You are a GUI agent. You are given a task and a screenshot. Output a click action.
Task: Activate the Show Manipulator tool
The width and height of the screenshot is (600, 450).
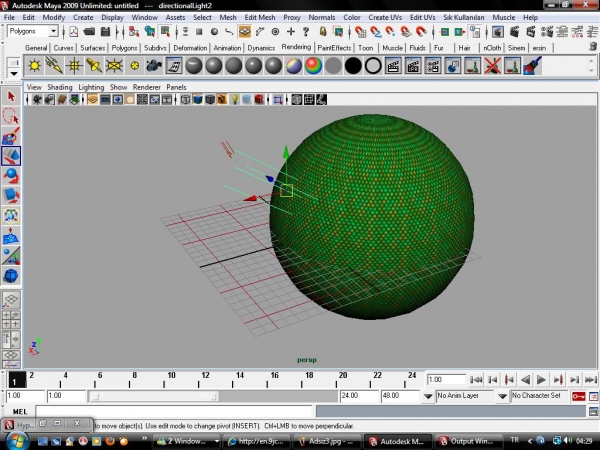coord(11,256)
